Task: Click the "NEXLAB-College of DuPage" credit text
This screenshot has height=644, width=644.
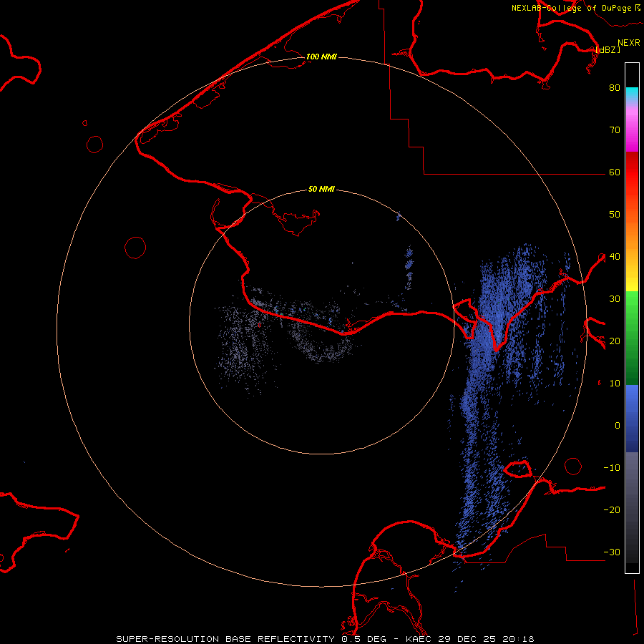Action: click(x=571, y=8)
